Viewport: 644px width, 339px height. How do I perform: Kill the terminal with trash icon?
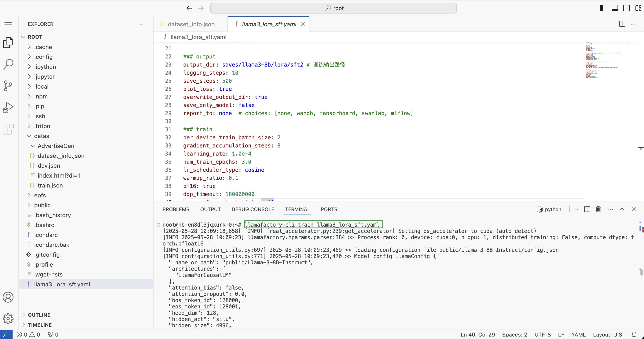point(598,209)
